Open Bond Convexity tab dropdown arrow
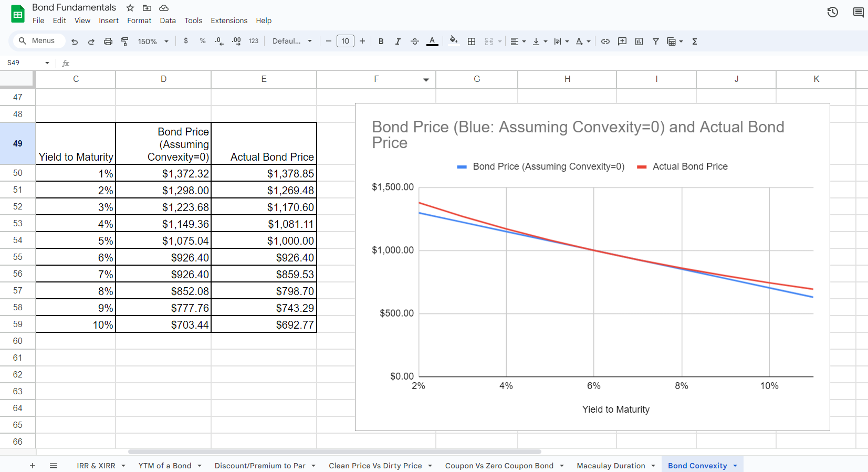868x472 pixels. tap(735, 466)
